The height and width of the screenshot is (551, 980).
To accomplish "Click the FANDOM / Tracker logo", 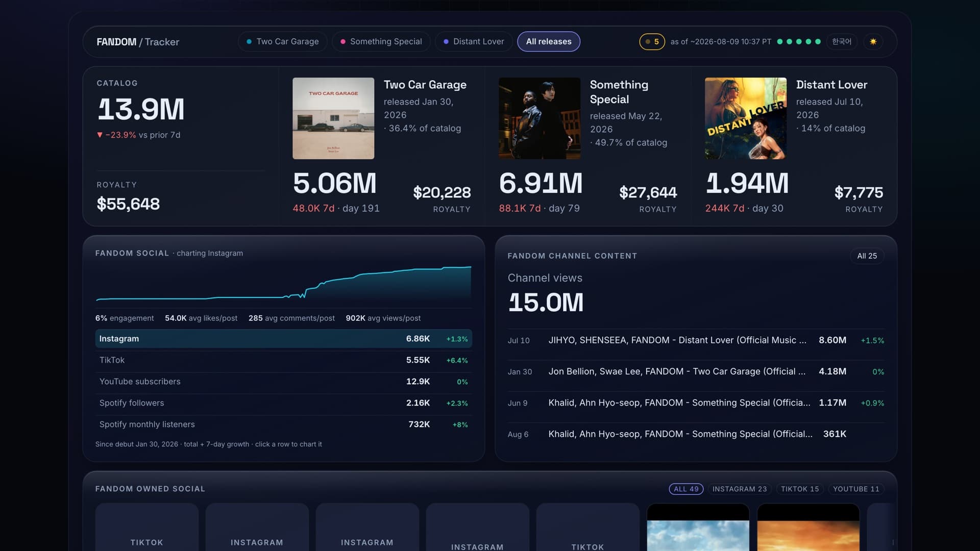I will click(x=138, y=42).
